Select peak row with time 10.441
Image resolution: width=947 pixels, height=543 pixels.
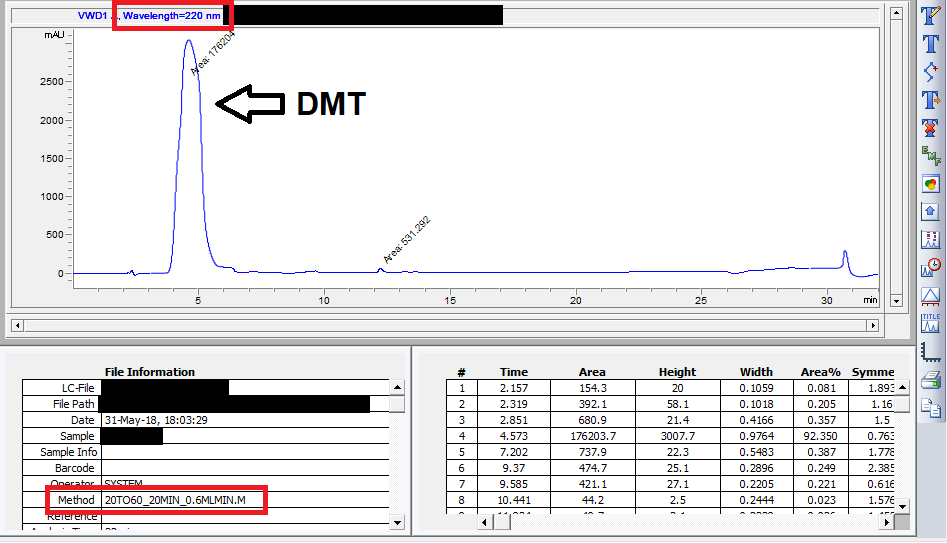[670, 500]
